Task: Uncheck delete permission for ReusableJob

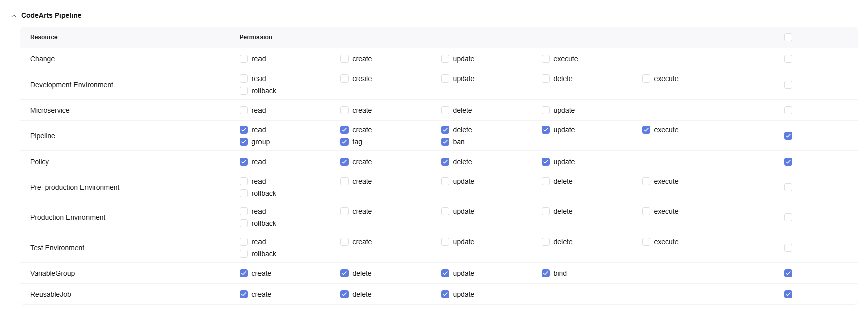Action: coord(344,294)
